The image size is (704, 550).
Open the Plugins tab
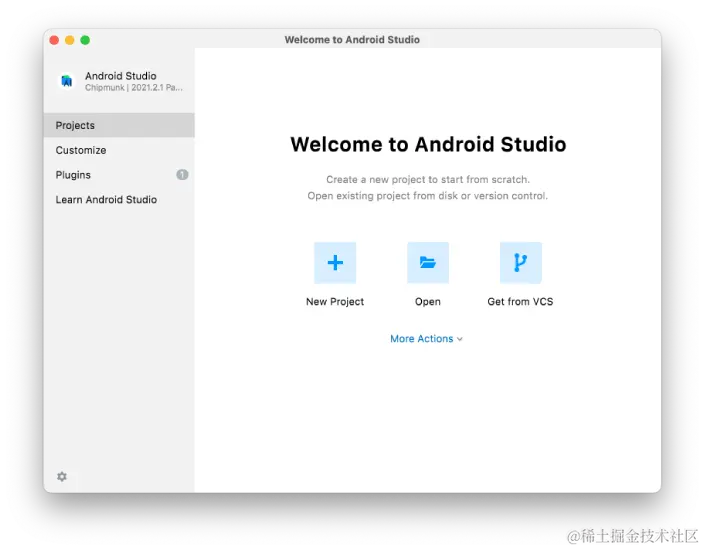[119, 175]
